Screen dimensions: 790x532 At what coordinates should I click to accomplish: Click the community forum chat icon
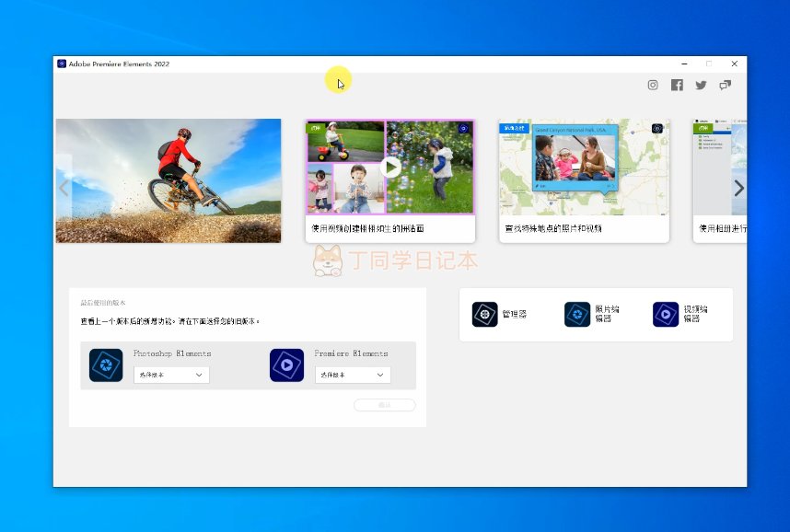click(726, 85)
